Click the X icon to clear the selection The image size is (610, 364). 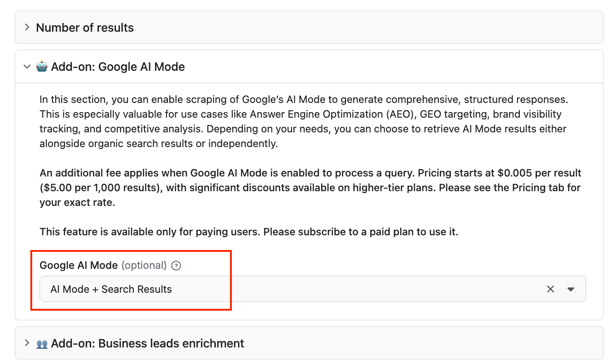coord(551,289)
